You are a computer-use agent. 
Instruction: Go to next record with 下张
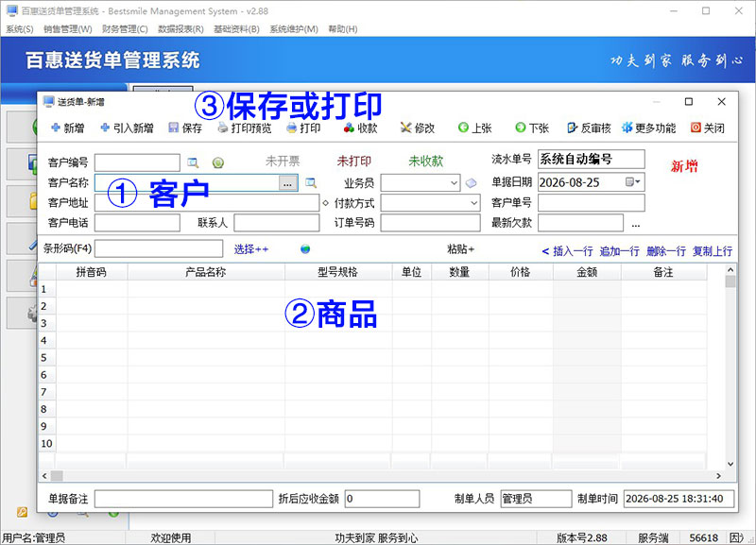[x=532, y=128]
